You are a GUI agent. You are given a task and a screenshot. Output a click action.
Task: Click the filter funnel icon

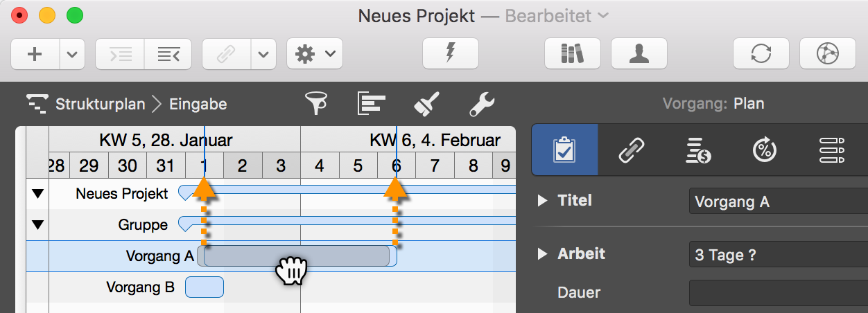[x=318, y=105]
